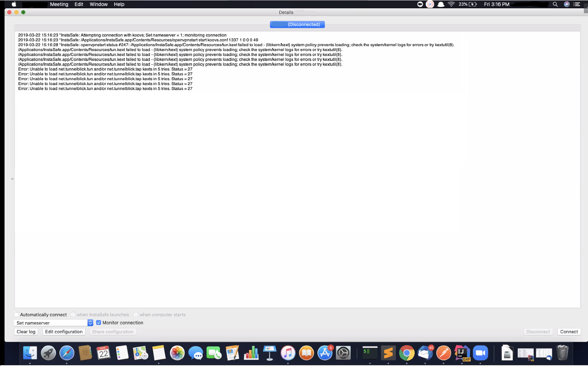Image resolution: width=588 pixels, height=366 pixels.
Task: Open Maps from the dock
Action: [x=140, y=353]
